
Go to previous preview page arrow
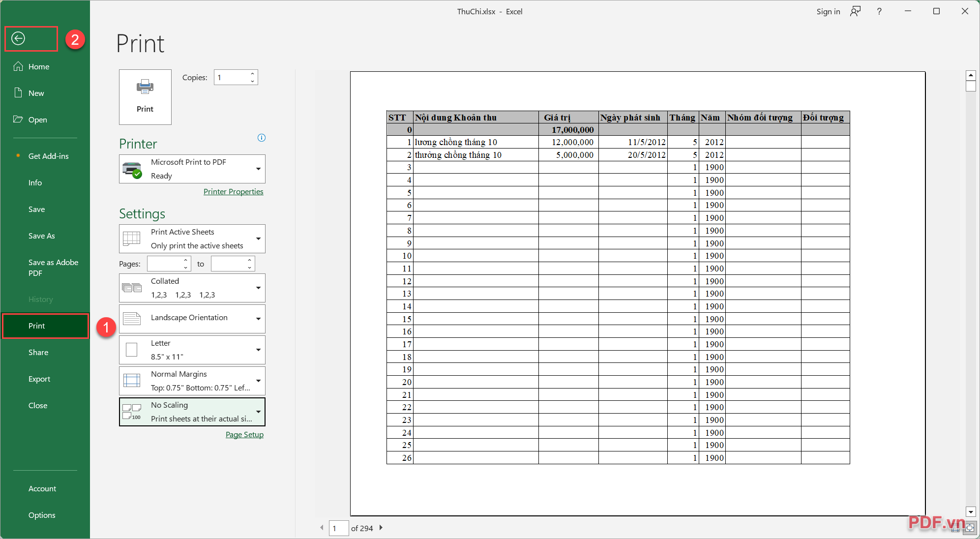pos(322,528)
